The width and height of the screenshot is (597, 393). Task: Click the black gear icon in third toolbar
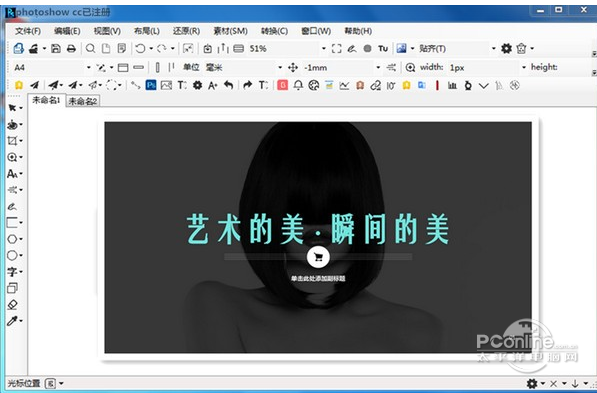[197, 85]
